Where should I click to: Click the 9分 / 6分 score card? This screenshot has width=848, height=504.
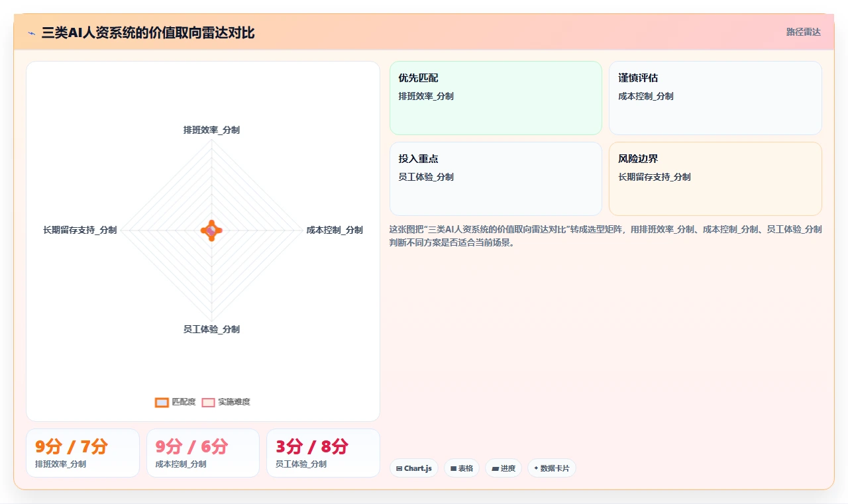203,453
